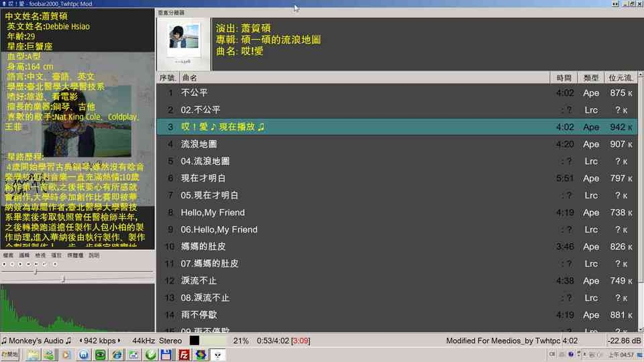The height and width of the screenshot is (362, 644).
Task: Open the Start button on the taskbar
Action: pos(10,355)
